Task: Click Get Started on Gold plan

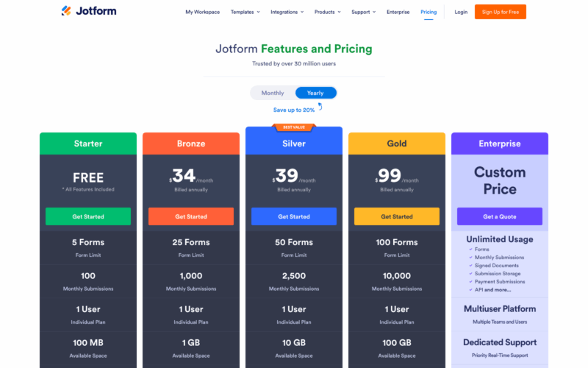Action: coord(397,216)
